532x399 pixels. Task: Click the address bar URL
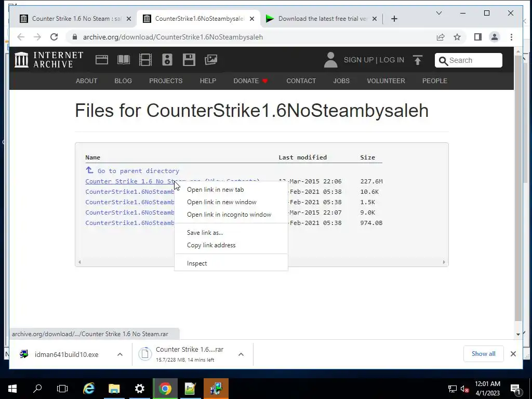pos(173,37)
